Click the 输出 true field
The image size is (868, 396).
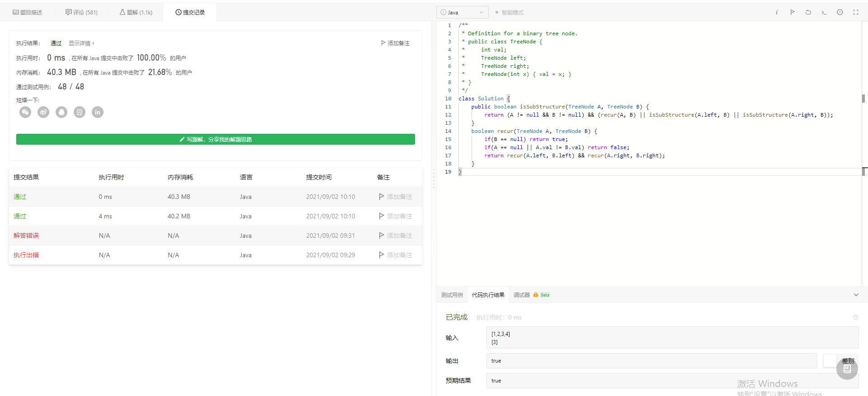pyautogui.click(x=651, y=361)
